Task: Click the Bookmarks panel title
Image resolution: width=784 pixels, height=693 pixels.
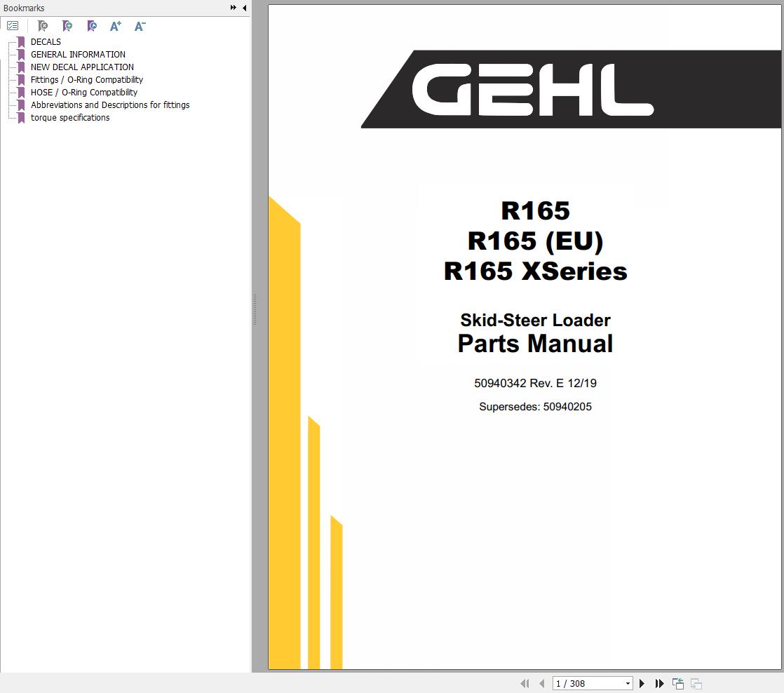Action: click(x=24, y=8)
